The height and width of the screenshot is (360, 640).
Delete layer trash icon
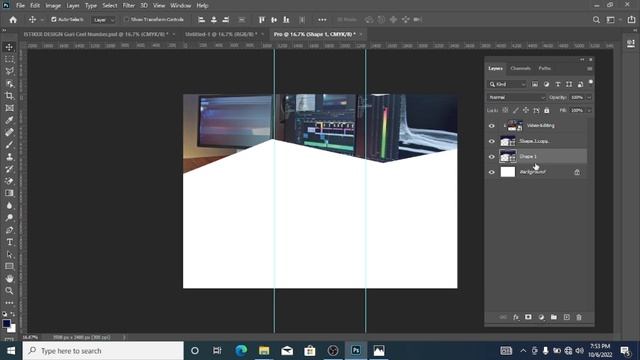579,317
